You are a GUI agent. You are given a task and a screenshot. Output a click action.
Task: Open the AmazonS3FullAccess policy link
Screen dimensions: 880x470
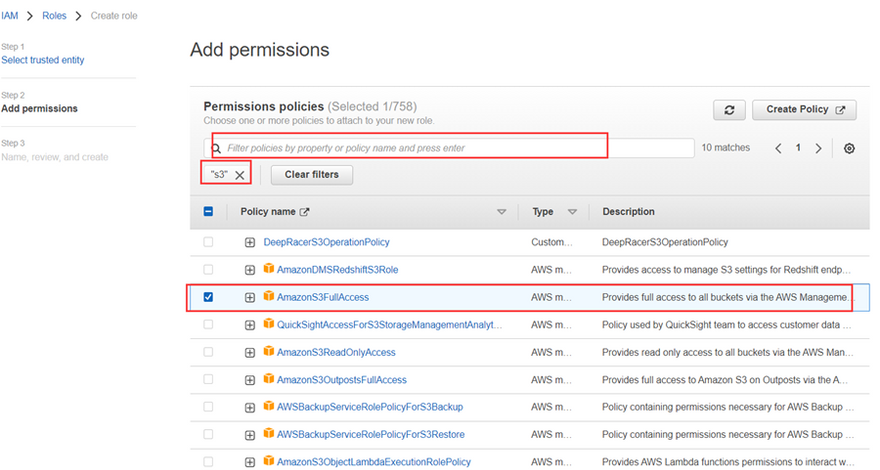click(x=323, y=297)
